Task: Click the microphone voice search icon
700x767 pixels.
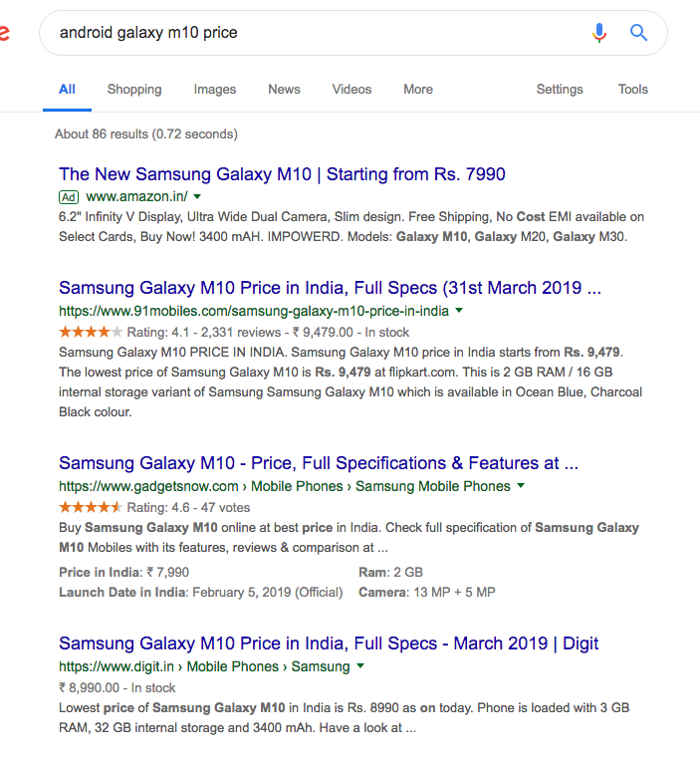Action: pos(598,33)
